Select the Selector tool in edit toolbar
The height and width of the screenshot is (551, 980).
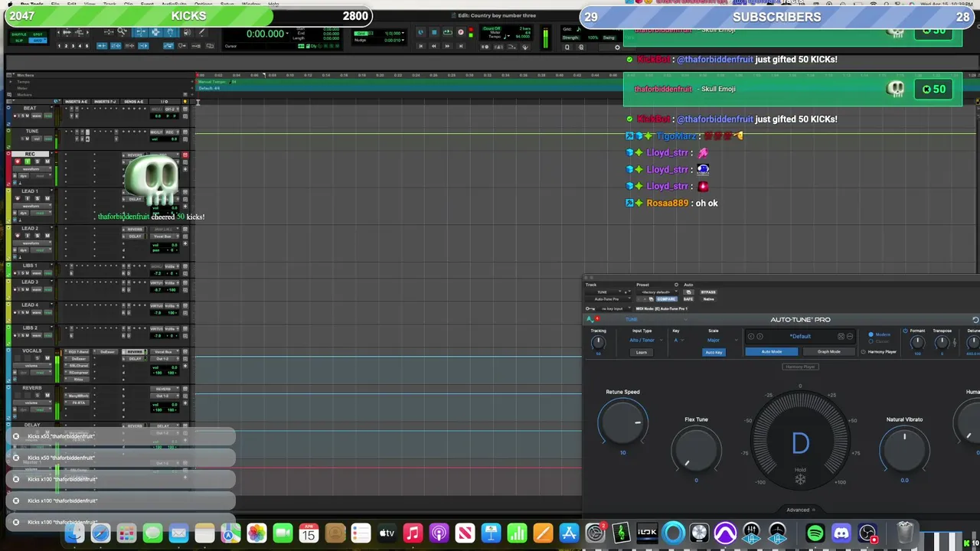click(155, 32)
